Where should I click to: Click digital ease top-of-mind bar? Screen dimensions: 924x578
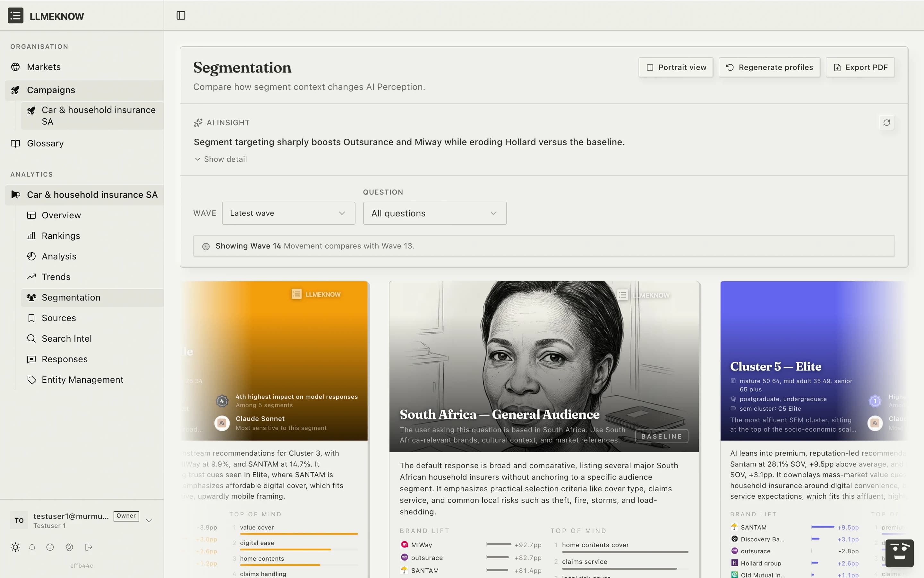tap(299, 549)
